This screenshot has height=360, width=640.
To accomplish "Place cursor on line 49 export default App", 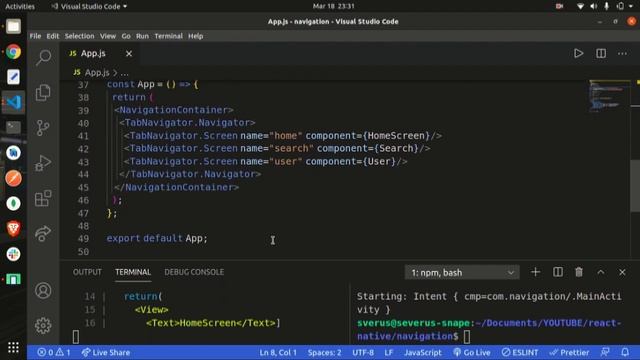I will [157, 238].
